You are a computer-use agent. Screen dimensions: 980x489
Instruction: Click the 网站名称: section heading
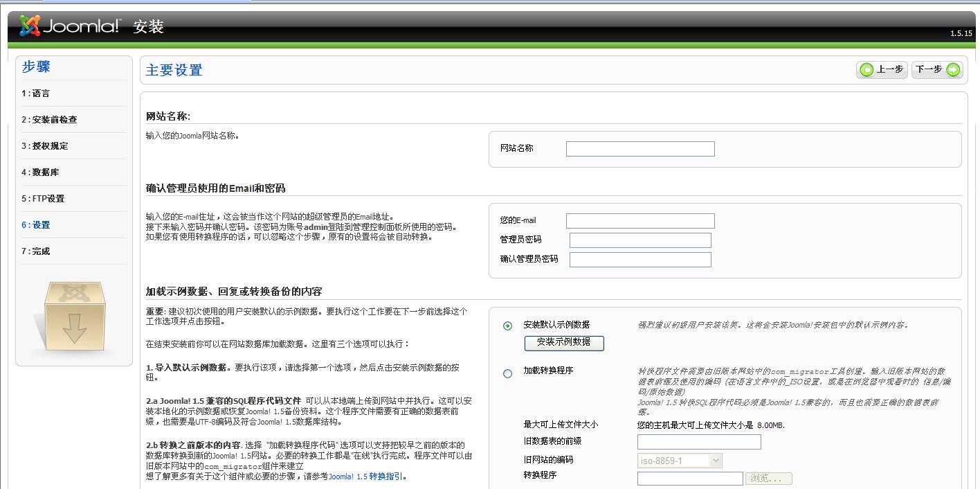(168, 116)
